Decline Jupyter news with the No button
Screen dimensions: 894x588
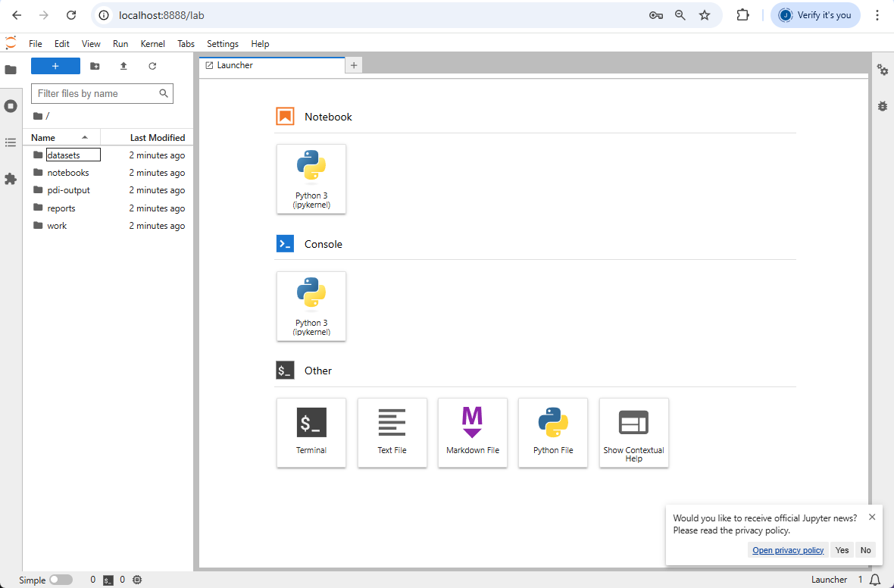click(865, 550)
